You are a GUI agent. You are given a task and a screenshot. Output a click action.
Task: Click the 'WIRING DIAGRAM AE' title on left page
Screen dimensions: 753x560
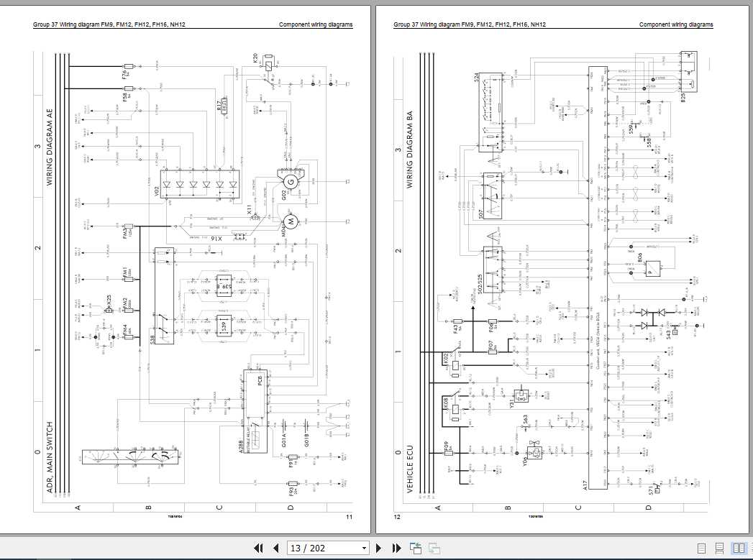click(50, 147)
